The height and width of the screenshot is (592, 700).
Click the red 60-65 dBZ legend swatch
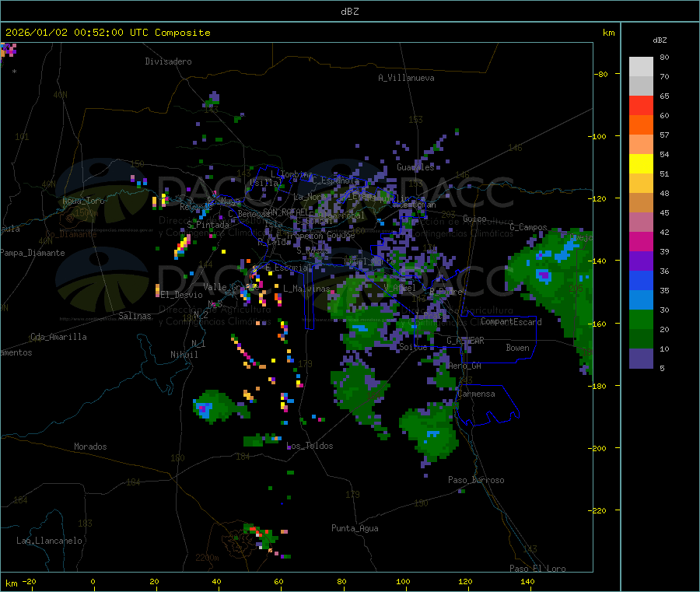pos(641,105)
